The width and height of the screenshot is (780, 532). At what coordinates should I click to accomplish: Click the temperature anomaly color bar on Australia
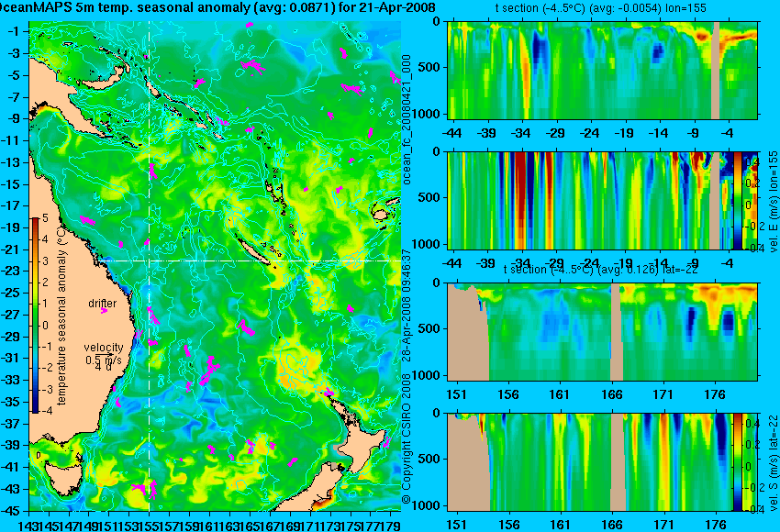(35, 316)
